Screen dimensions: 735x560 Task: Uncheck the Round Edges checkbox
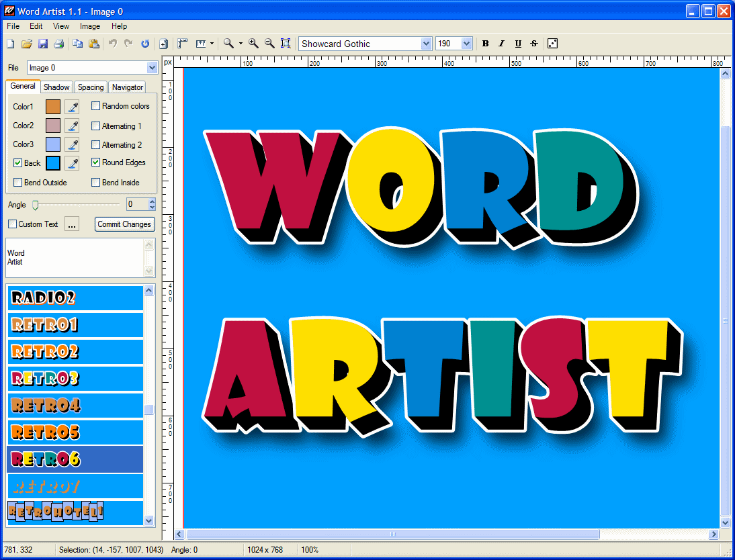click(95, 162)
